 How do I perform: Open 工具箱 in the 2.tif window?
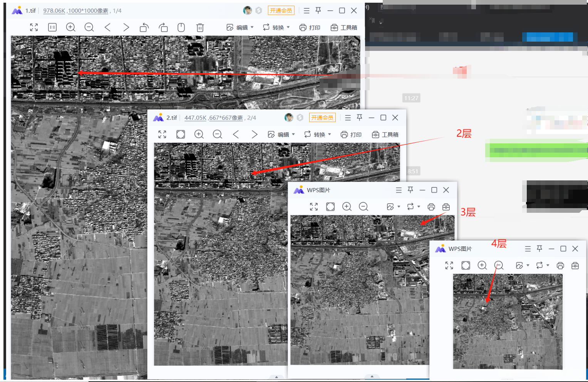tap(385, 134)
